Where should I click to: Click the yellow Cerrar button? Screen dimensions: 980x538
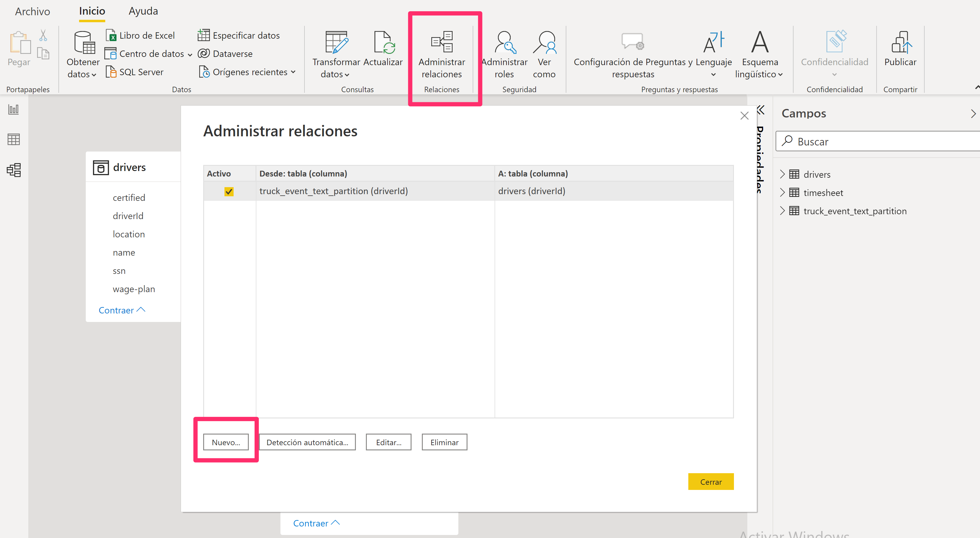pyautogui.click(x=711, y=482)
